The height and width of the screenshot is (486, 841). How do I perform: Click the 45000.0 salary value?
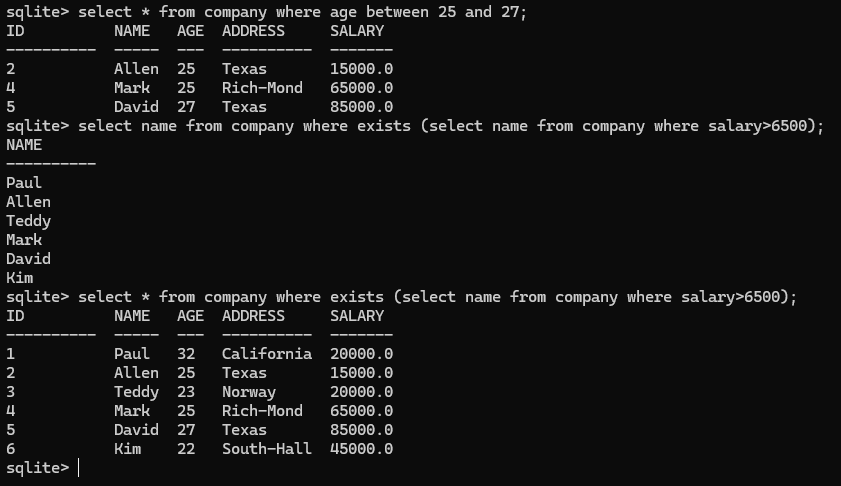361,449
